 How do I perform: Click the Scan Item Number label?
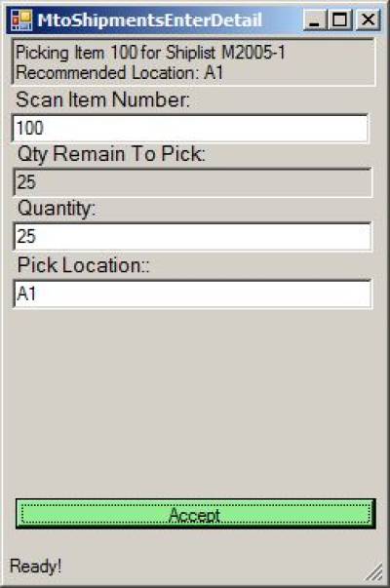click(103, 100)
